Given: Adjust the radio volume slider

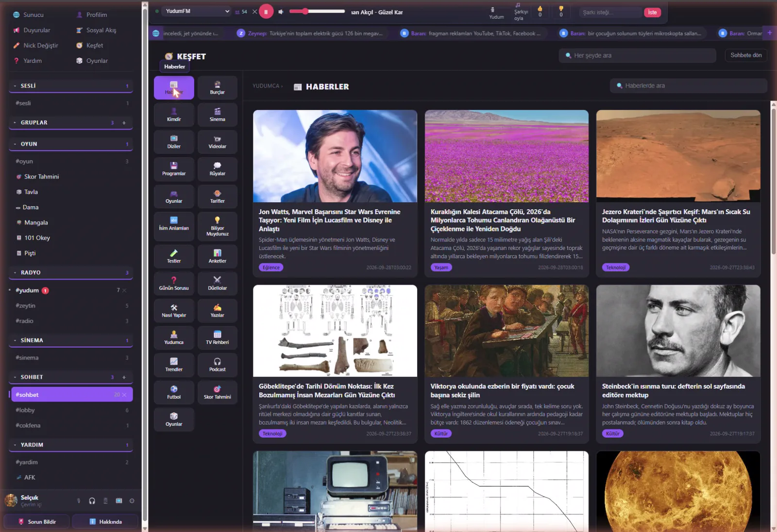Looking at the screenshot, I should pyautogui.click(x=317, y=11).
